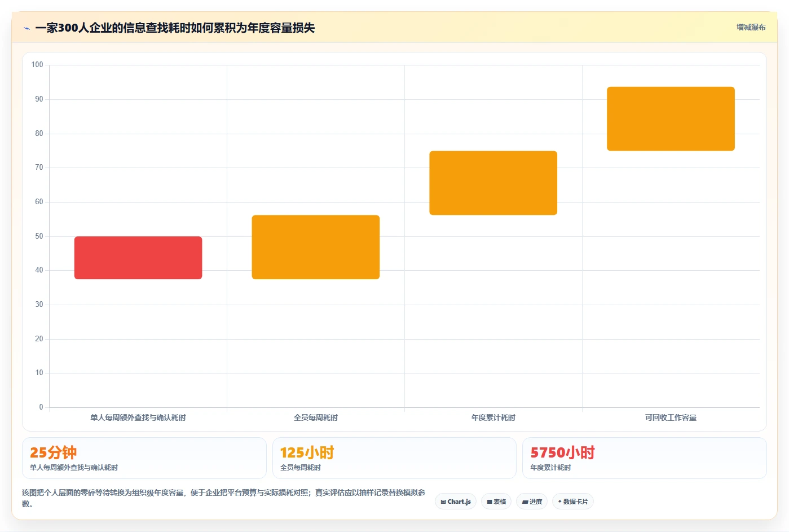Select the 进度 chip
Screen dimensions: 789x532
[x=532, y=502]
